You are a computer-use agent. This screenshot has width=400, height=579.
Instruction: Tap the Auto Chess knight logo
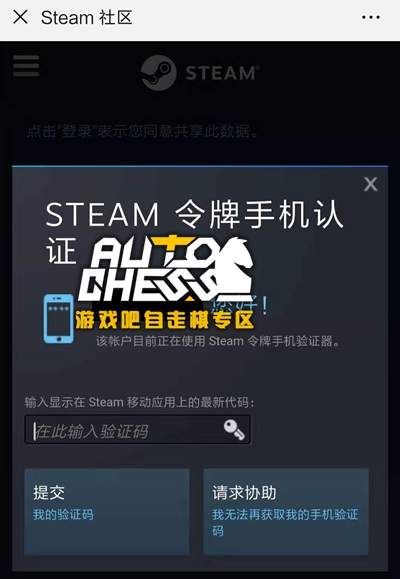point(166,268)
